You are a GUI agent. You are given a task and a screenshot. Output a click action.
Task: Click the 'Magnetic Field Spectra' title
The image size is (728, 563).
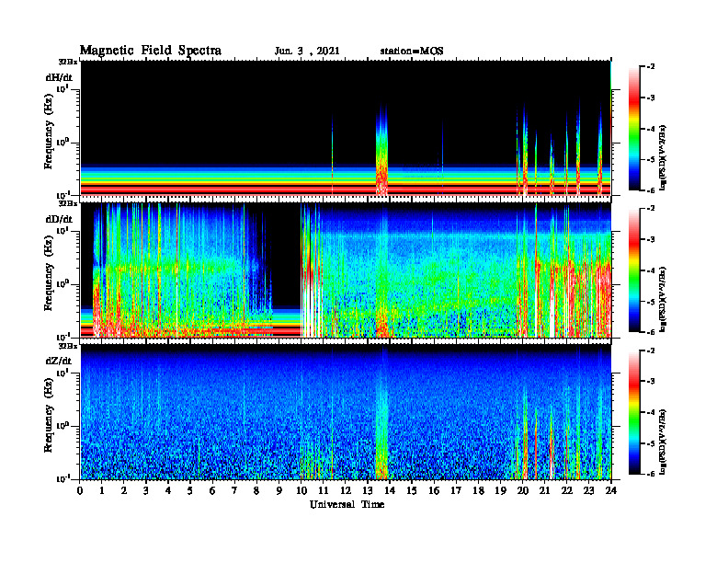pos(151,51)
